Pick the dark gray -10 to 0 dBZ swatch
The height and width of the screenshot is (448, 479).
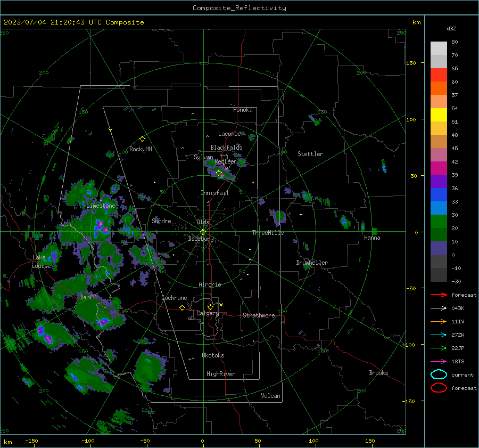point(439,262)
